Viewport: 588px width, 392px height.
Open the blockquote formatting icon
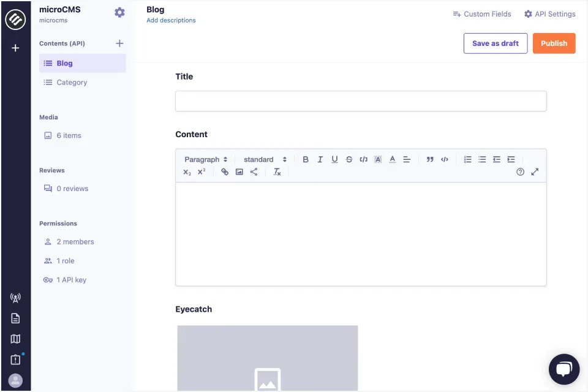(429, 159)
